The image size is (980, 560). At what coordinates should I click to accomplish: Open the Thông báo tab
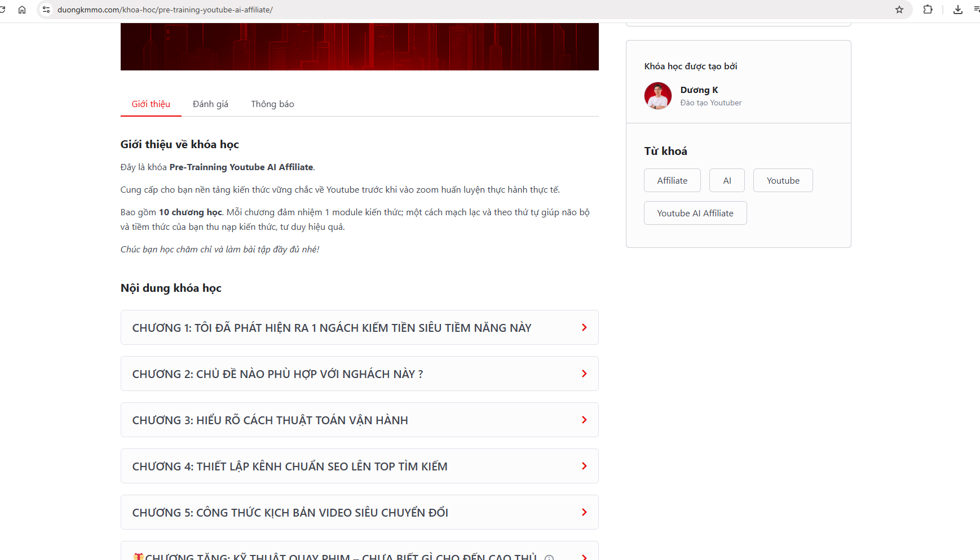click(x=272, y=104)
